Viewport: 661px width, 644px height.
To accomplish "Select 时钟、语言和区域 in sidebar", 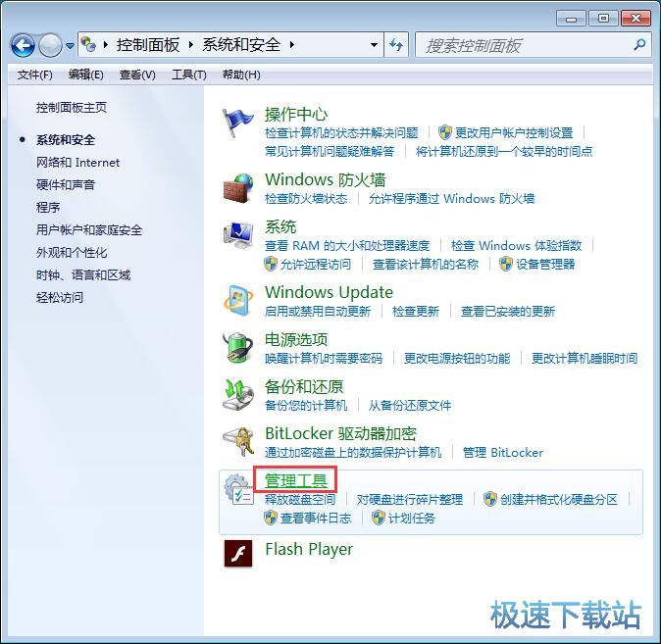I will 83,275.
